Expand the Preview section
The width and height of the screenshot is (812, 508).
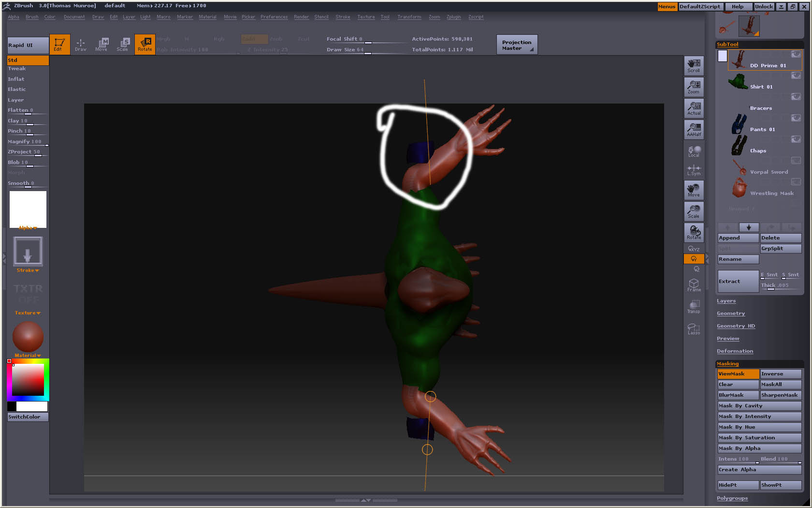click(728, 339)
